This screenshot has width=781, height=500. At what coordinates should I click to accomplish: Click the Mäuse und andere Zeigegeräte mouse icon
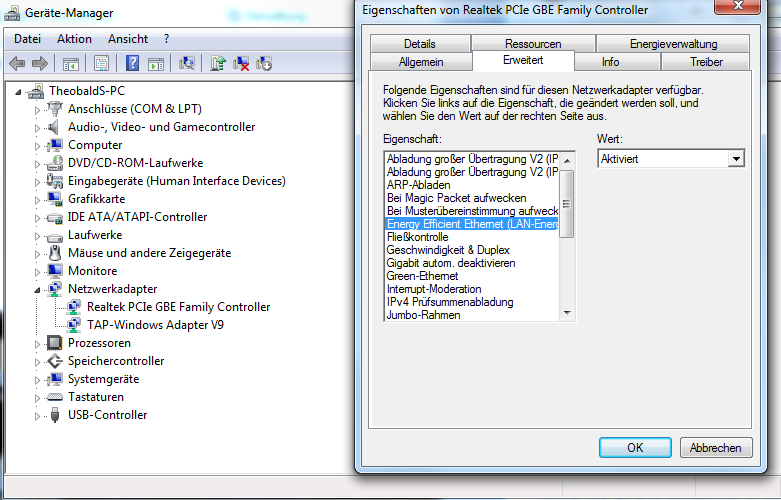tap(54, 253)
